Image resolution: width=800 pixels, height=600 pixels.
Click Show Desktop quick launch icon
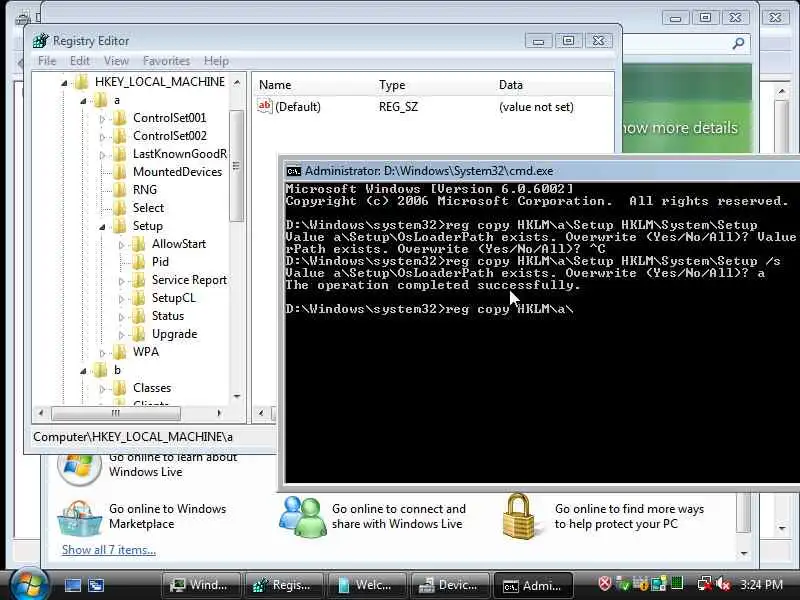coord(72,585)
